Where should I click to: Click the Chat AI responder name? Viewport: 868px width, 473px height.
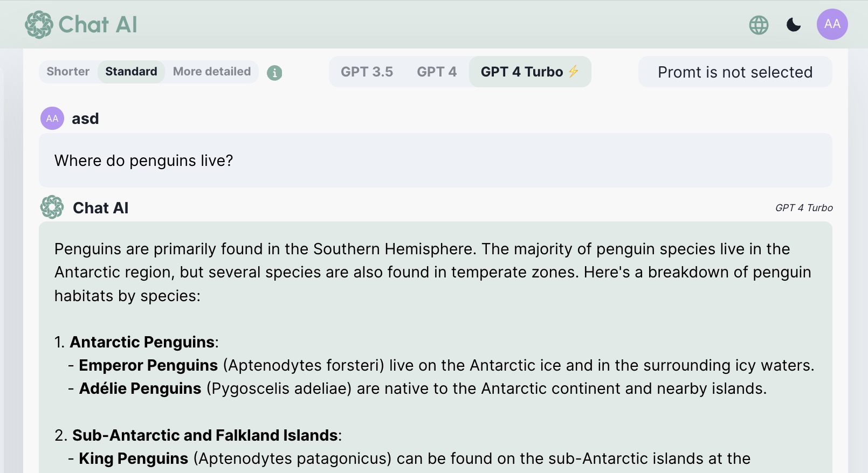point(101,208)
